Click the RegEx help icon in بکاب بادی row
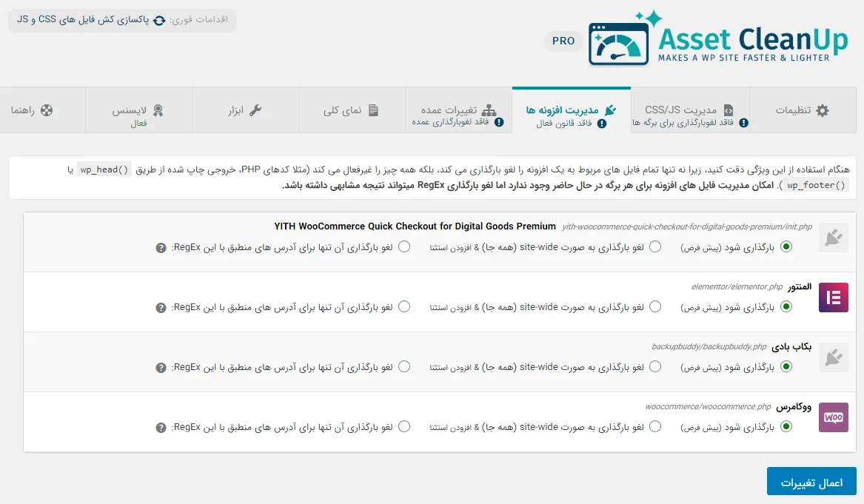The image size is (864, 504). tap(161, 368)
